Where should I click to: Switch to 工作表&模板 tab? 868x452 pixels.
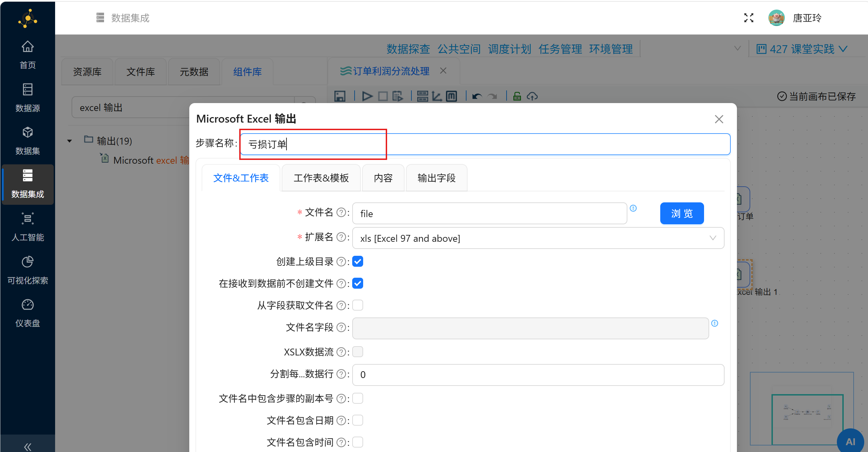[x=321, y=178]
